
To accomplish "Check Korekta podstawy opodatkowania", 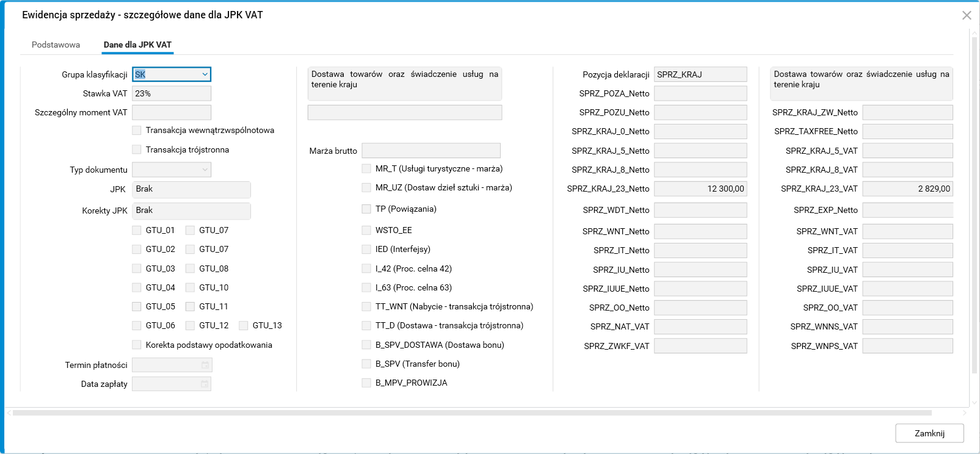I will tap(137, 345).
